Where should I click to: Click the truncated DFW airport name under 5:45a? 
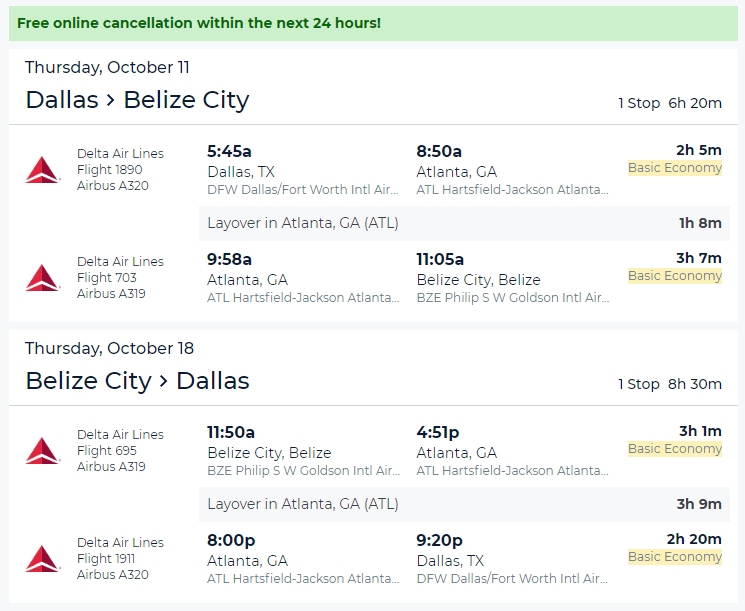tap(303, 190)
